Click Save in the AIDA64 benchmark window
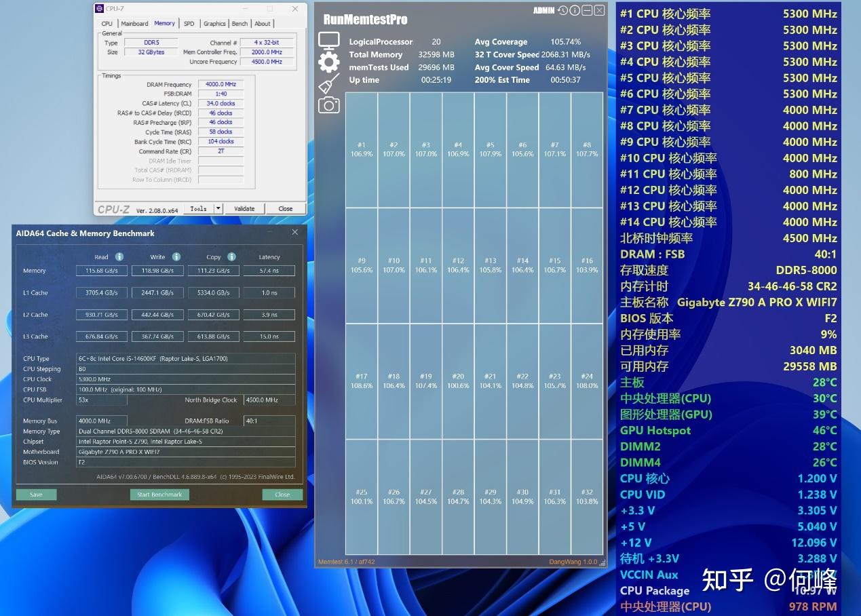861x616 pixels. tap(37, 495)
